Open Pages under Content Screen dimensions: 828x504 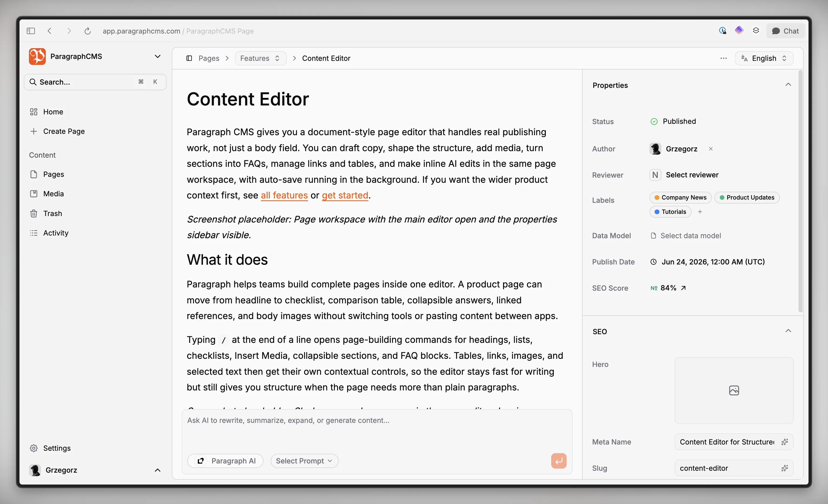[53, 174]
